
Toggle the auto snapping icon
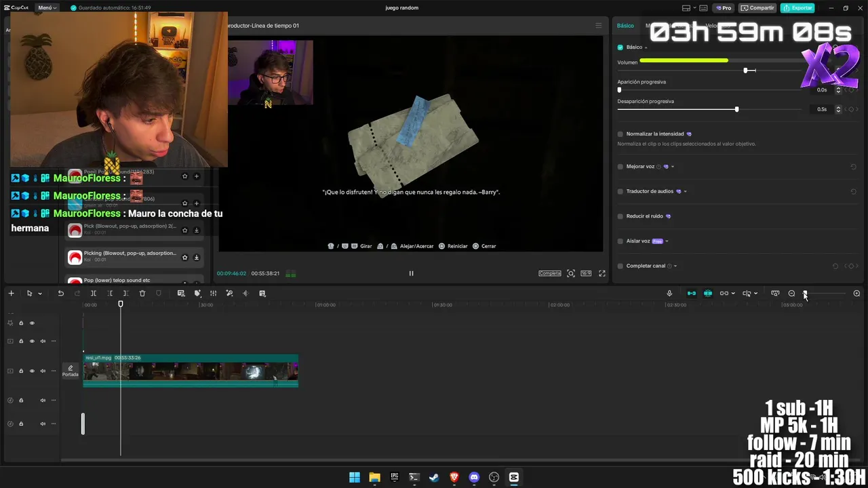point(708,293)
